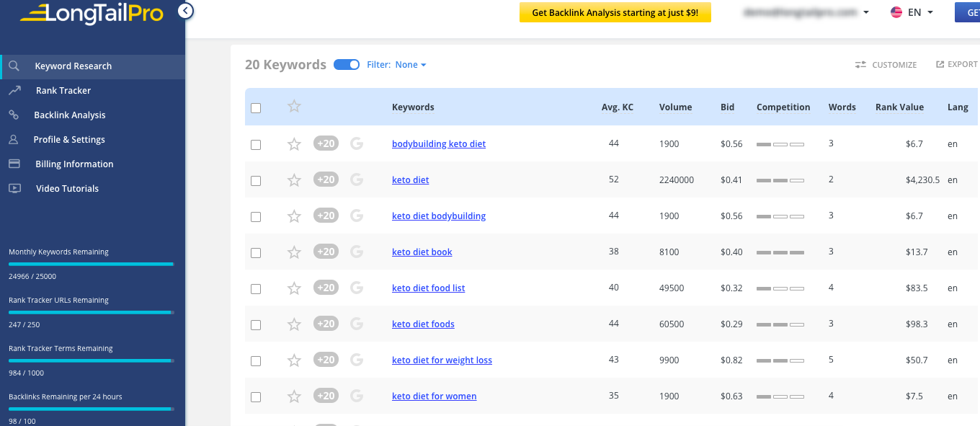Star all keywords using the header star

pos(294,107)
